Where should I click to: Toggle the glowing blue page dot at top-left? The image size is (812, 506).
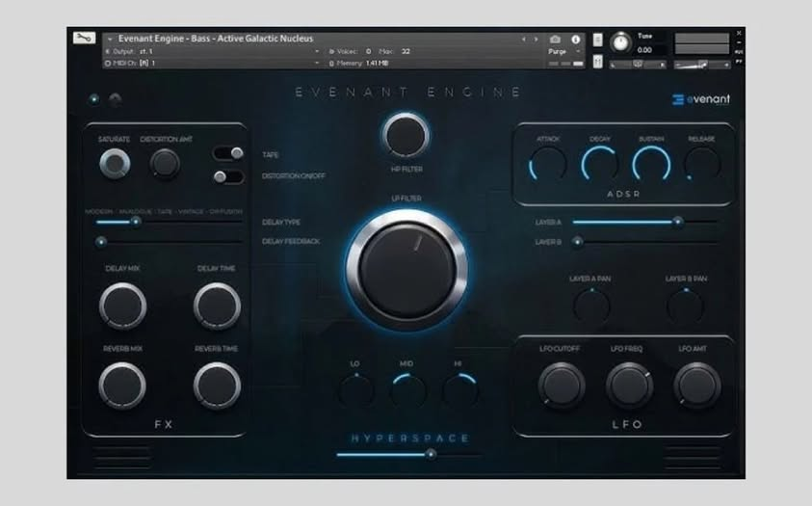click(93, 97)
